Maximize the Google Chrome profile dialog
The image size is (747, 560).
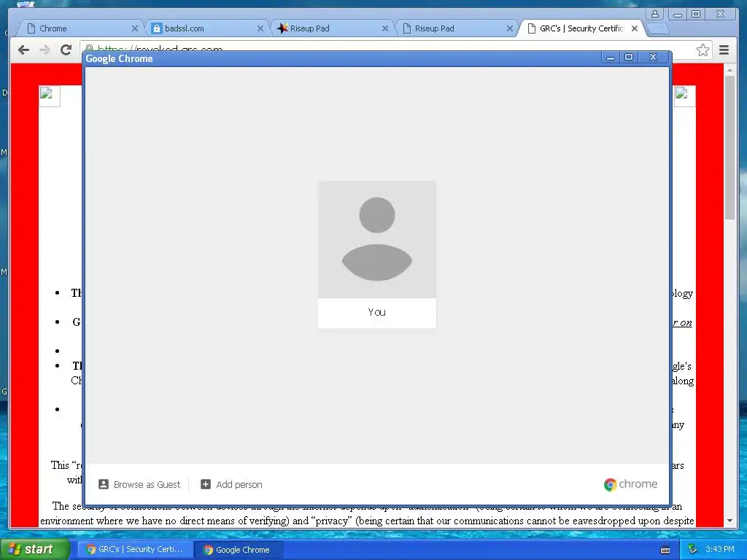tap(629, 58)
